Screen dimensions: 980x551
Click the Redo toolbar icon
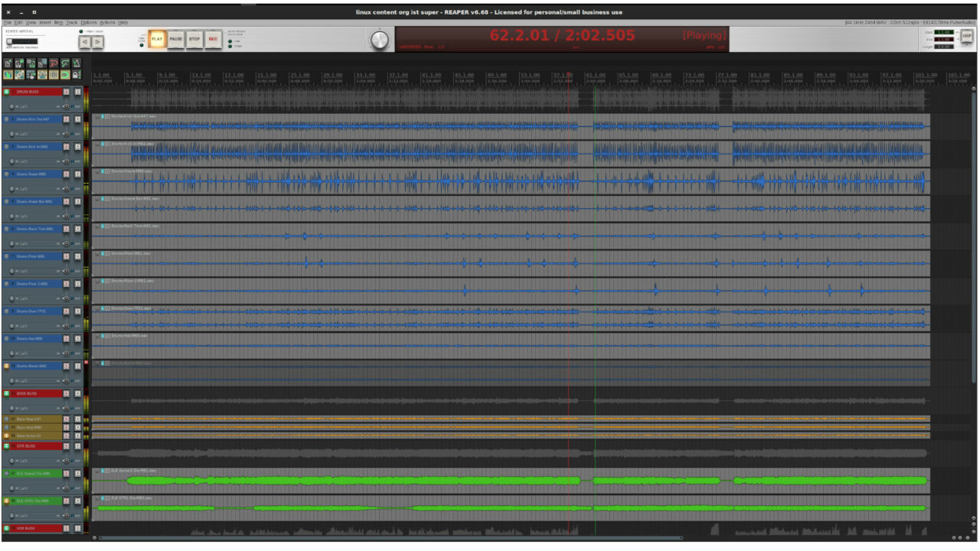click(65, 64)
